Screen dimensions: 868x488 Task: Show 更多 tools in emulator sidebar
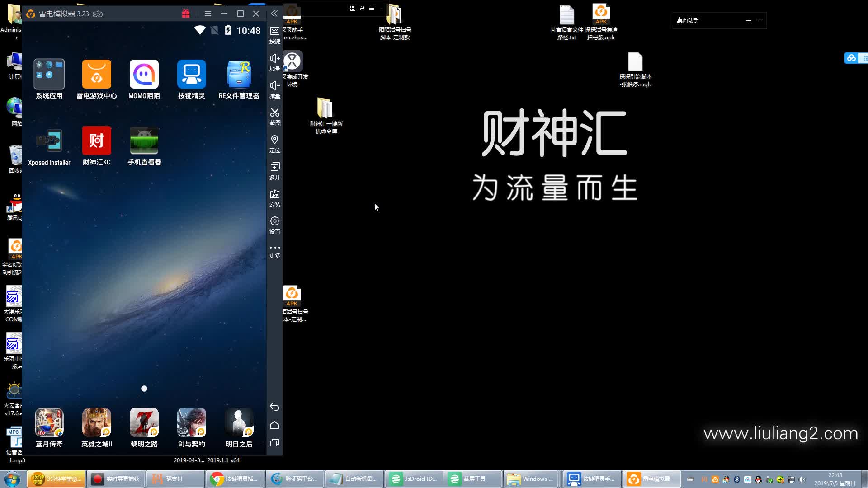coord(274,251)
